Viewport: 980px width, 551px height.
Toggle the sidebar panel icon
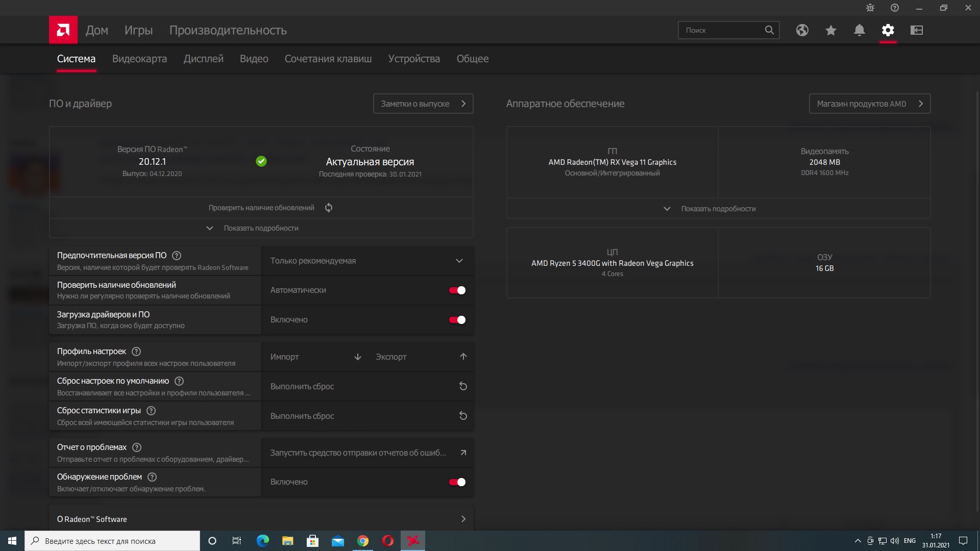916,30
